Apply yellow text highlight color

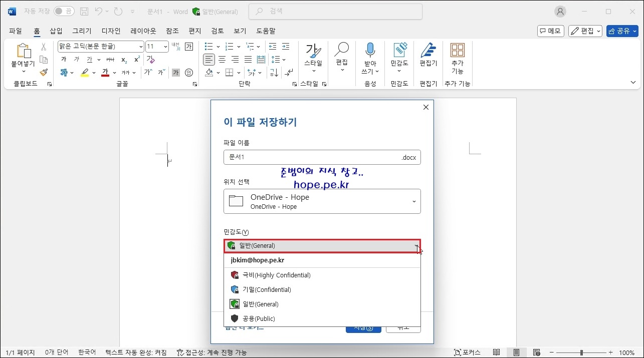click(x=85, y=73)
